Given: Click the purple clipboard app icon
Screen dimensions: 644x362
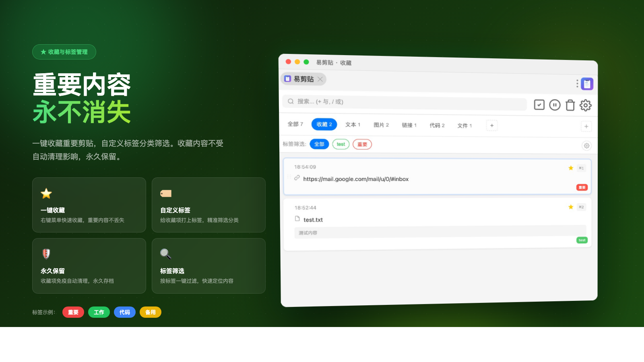Looking at the screenshot, I should [587, 84].
